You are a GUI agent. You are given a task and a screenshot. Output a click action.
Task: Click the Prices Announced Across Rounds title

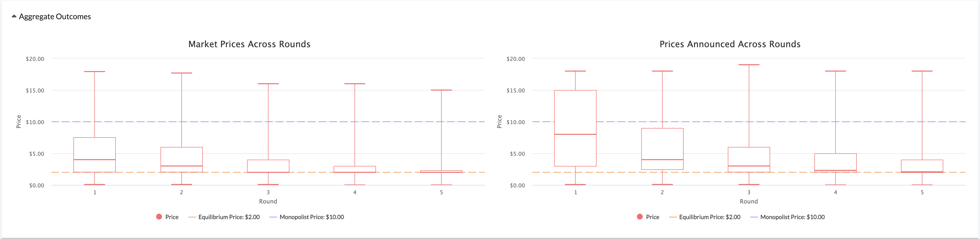730,44
